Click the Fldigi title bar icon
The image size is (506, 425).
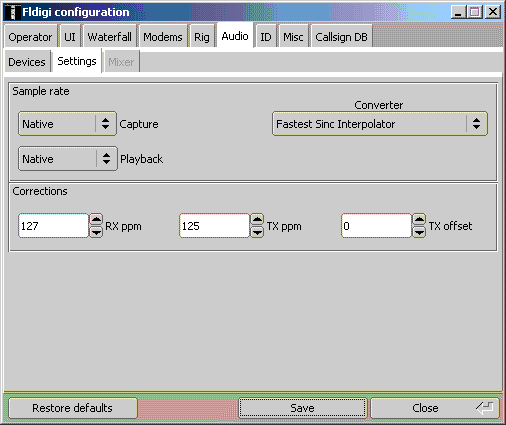click(x=13, y=12)
